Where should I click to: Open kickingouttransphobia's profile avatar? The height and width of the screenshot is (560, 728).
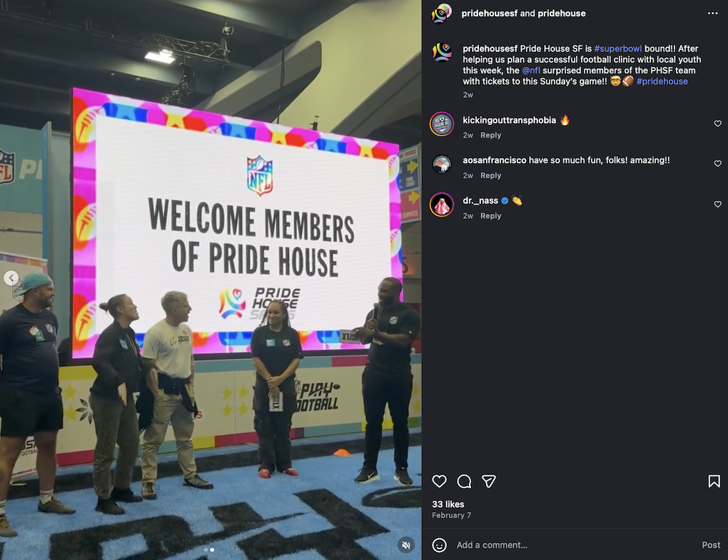click(x=442, y=124)
